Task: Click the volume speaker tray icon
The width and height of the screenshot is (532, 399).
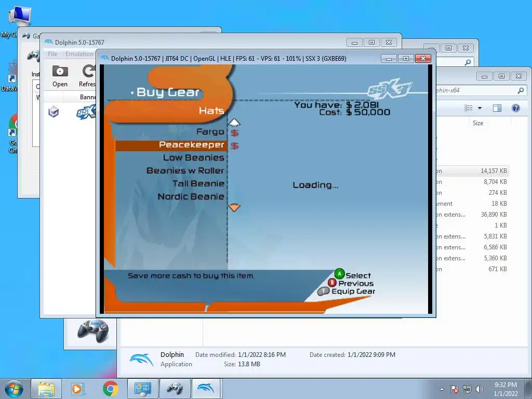Action: [480, 389]
